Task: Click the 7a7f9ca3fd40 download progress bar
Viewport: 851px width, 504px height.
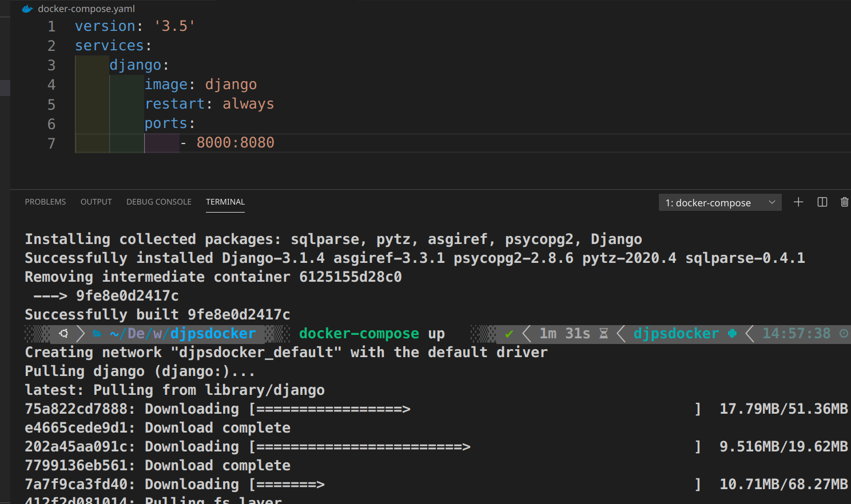Action: tap(475, 485)
